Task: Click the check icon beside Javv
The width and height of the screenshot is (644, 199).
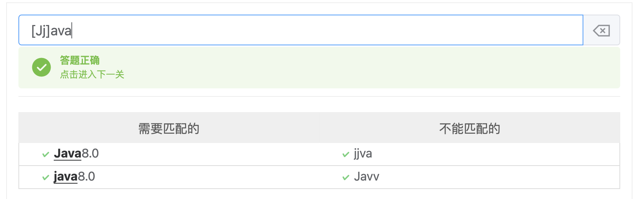Action: [x=346, y=177]
